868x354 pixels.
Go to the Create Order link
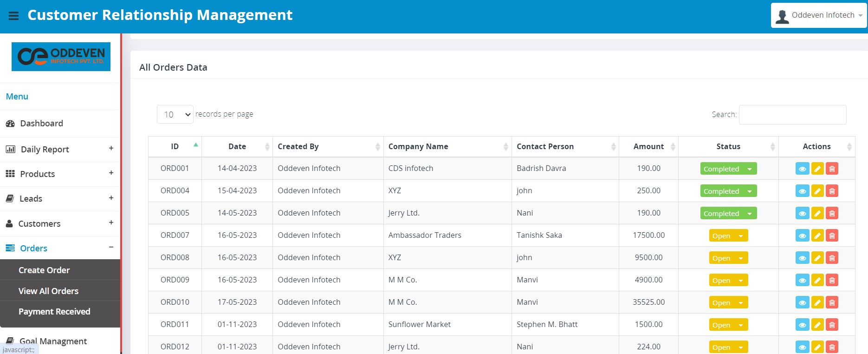coord(44,270)
